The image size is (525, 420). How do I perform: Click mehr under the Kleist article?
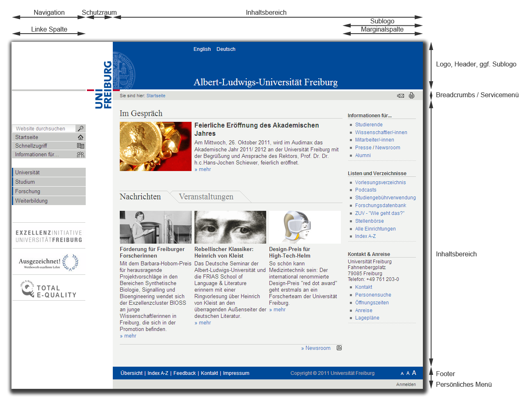[x=203, y=323]
